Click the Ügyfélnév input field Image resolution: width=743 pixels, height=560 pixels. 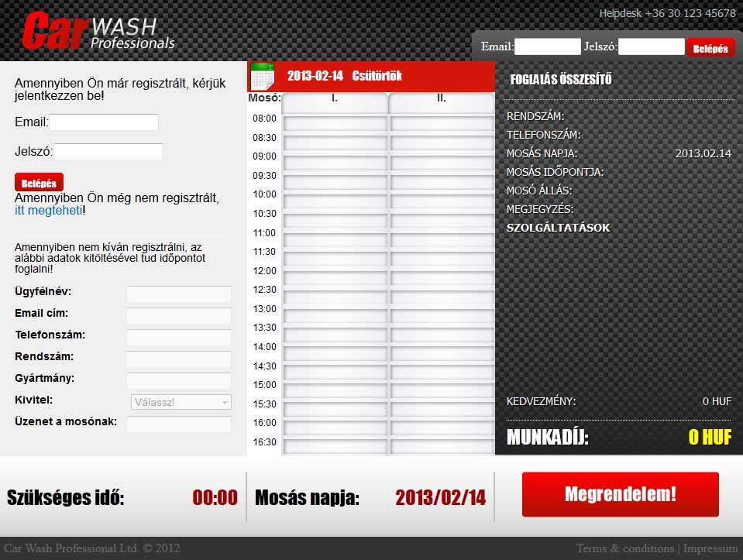point(179,294)
